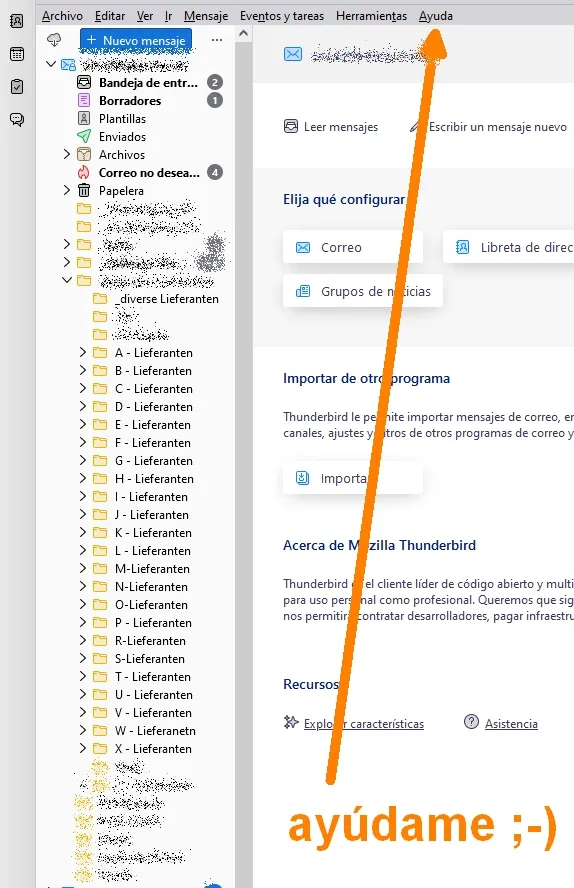The image size is (574, 888).
Task: Click the Nuevo mensaje button
Action: [x=136, y=40]
